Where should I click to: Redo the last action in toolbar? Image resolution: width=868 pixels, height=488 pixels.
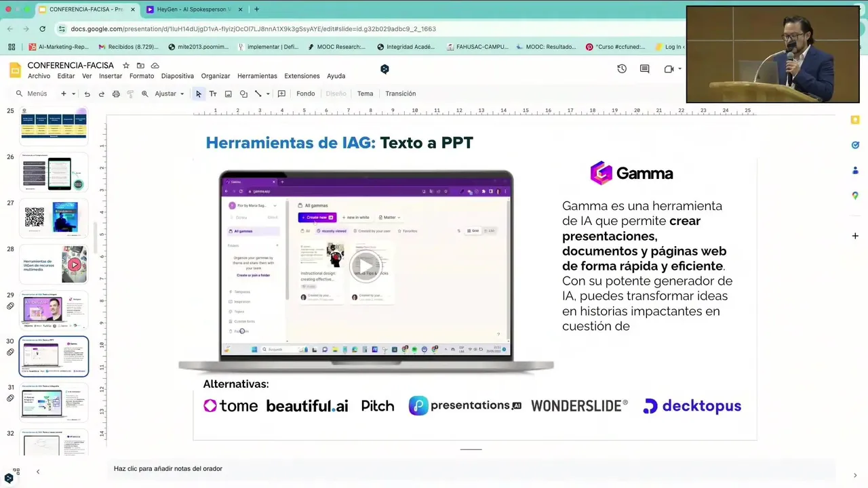tap(101, 94)
